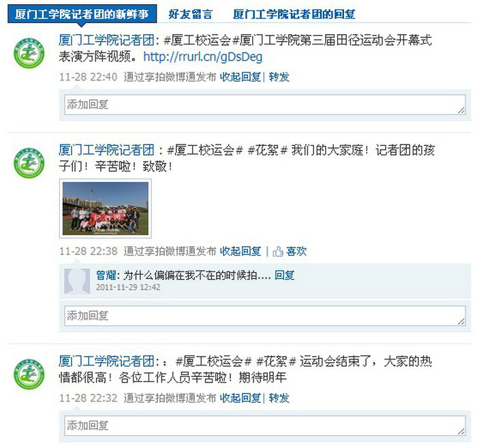
Task: Click the thumbs-up like icon
Action: pos(277,252)
